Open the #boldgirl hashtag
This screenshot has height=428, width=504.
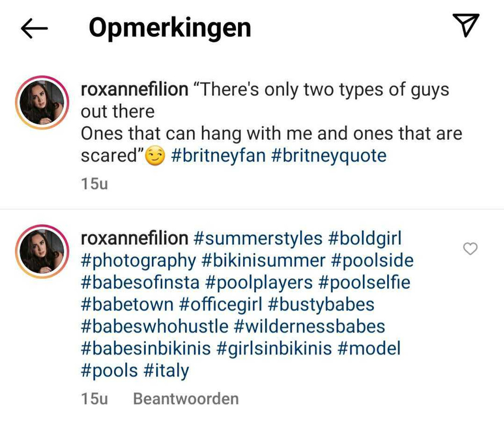pos(365,238)
